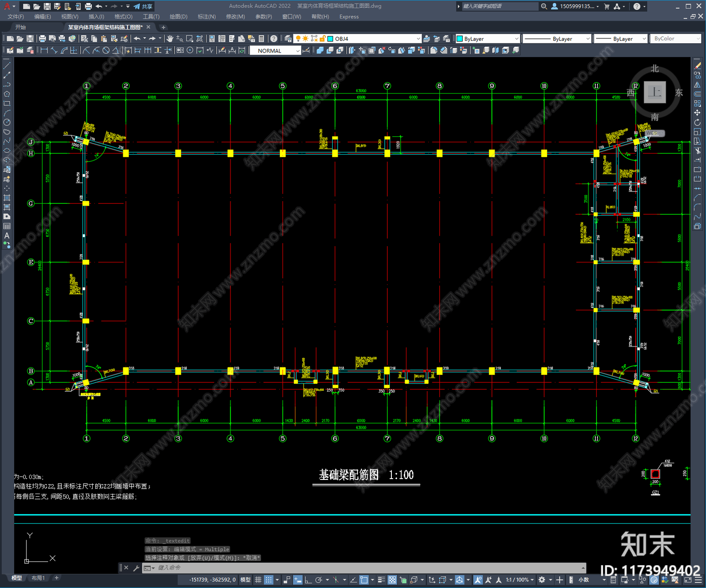Click the cyan OBJ4 layer color swatch
The image size is (706, 588).
[x=330, y=39]
